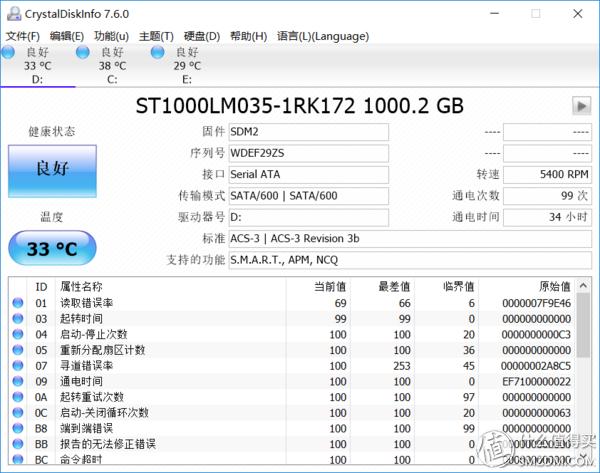This screenshot has width=600, height=473.
Task: Click status dot for attribute 04 启动-停止次数
Action: (x=18, y=334)
